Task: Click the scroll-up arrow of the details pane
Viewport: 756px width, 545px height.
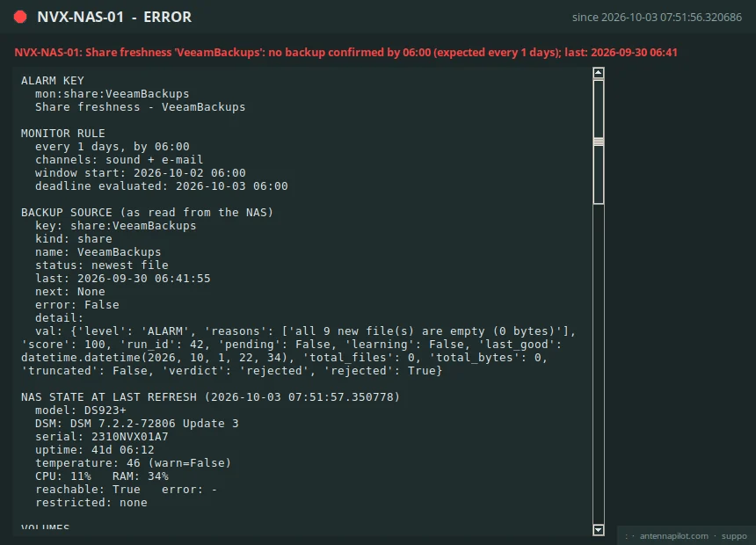Action: click(599, 73)
